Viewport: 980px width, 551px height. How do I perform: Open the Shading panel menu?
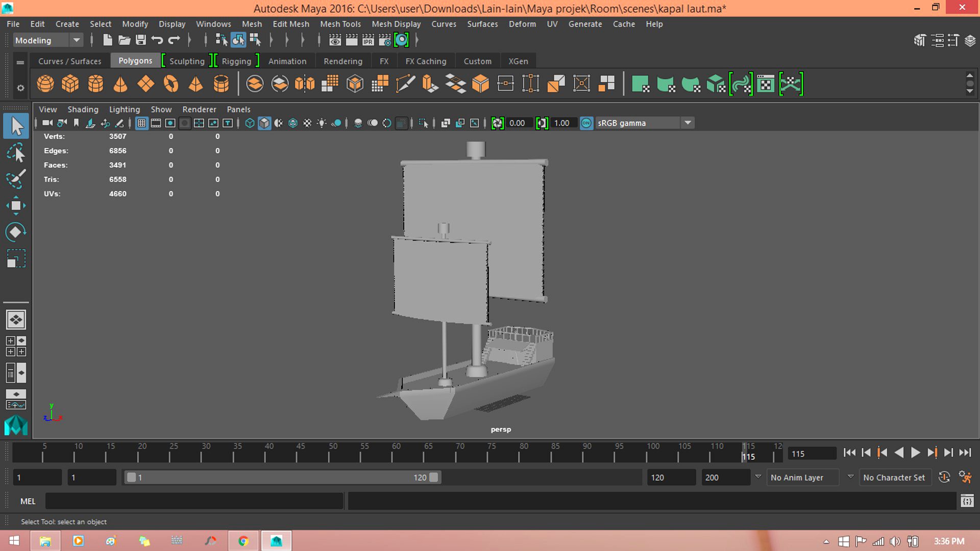(x=83, y=109)
